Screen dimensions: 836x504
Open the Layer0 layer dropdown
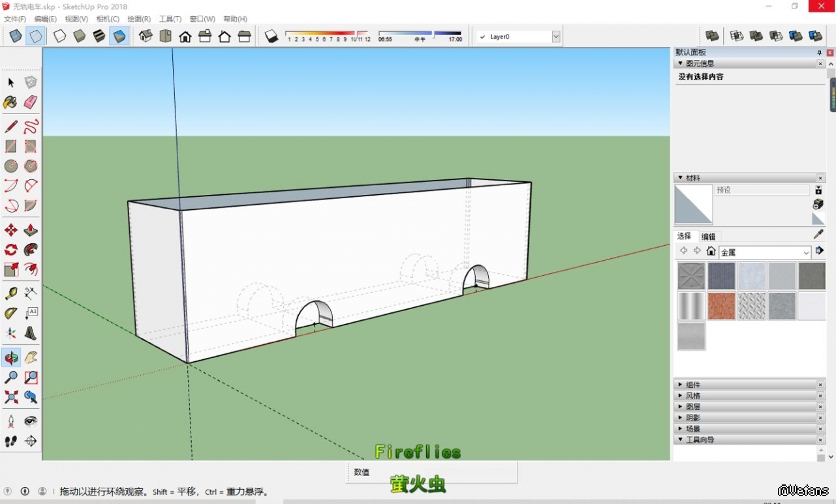[x=556, y=37]
